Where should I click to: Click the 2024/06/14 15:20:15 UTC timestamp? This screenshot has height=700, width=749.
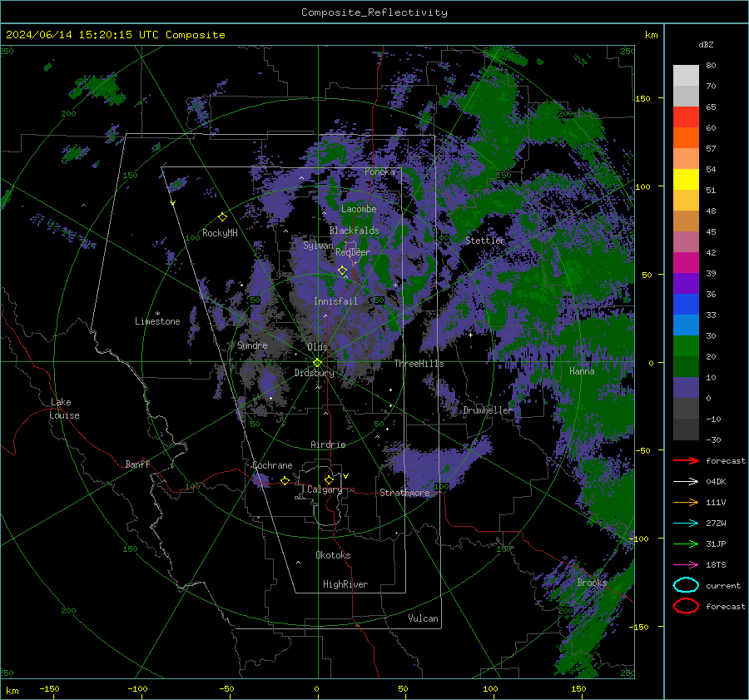coord(115,35)
